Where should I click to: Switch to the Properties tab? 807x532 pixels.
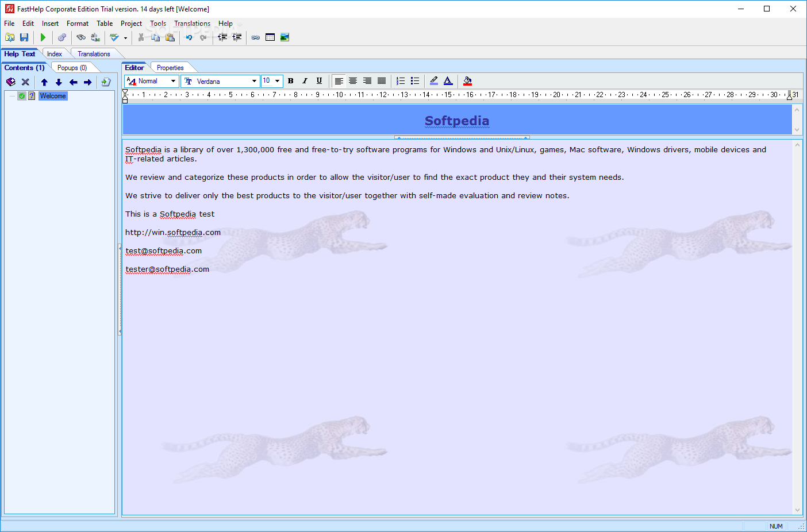(170, 68)
